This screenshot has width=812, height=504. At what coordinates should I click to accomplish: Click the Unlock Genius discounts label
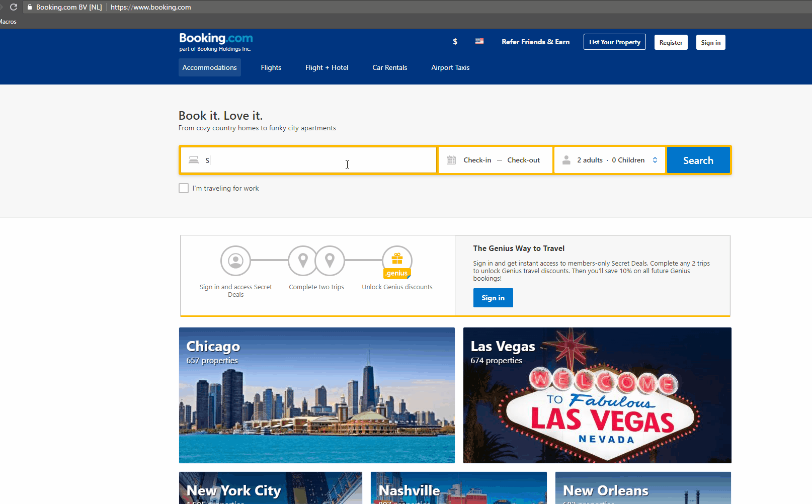click(x=397, y=287)
